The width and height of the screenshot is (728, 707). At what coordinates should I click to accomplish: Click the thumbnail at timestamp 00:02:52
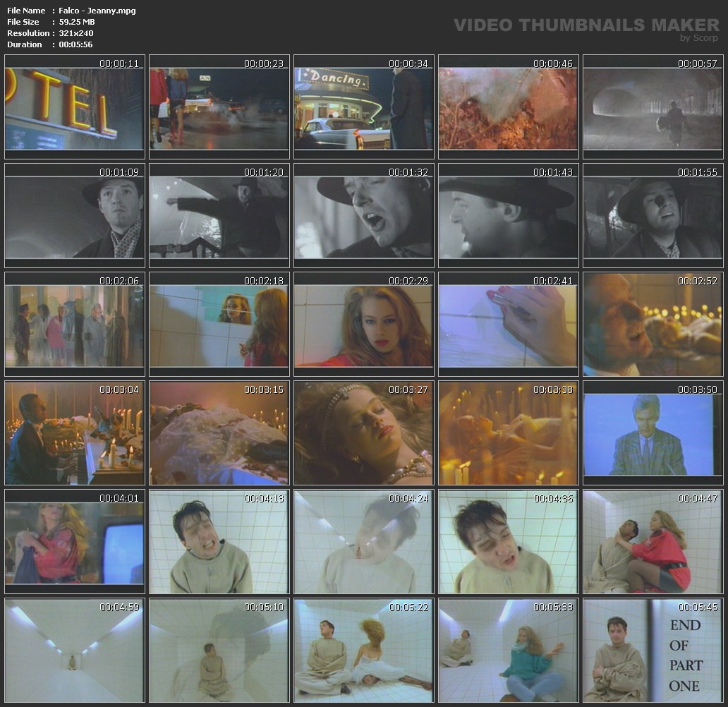pyautogui.click(x=653, y=325)
